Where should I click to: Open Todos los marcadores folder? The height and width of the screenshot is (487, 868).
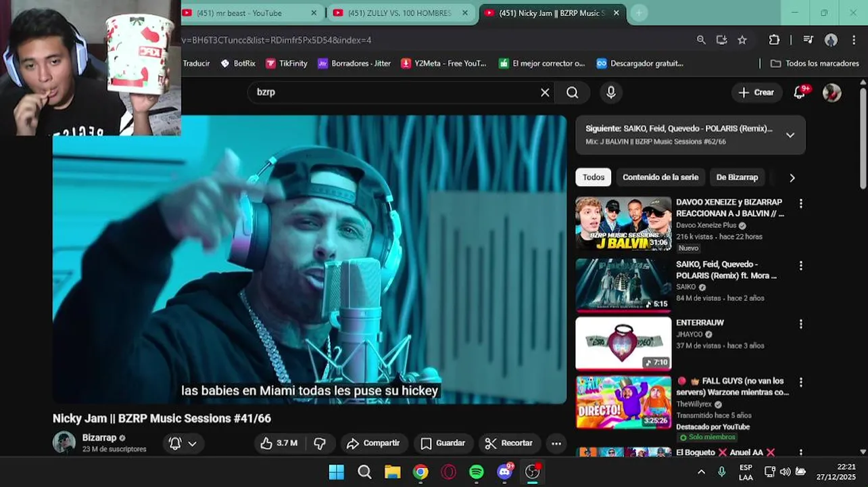point(815,64)
